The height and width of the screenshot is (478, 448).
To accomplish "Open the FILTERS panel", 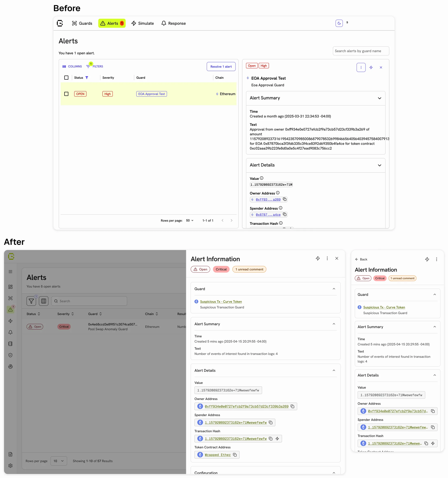I will [95, 66].
